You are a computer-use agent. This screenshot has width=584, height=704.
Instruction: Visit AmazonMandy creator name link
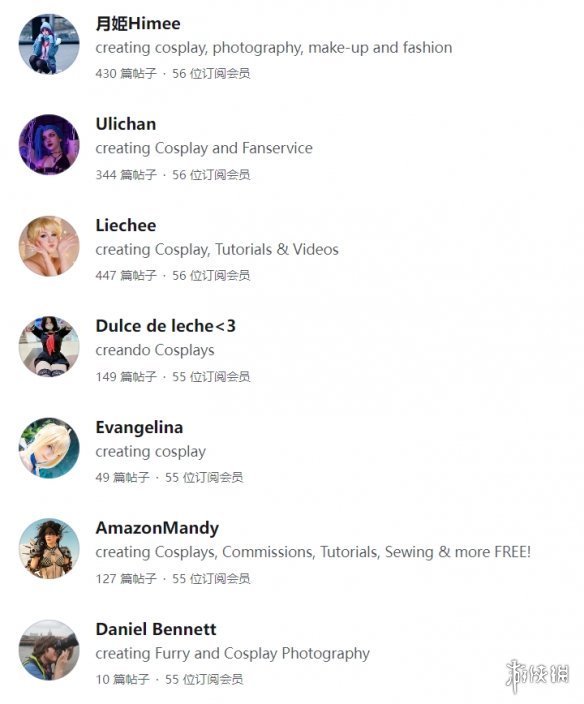(157, 528)
